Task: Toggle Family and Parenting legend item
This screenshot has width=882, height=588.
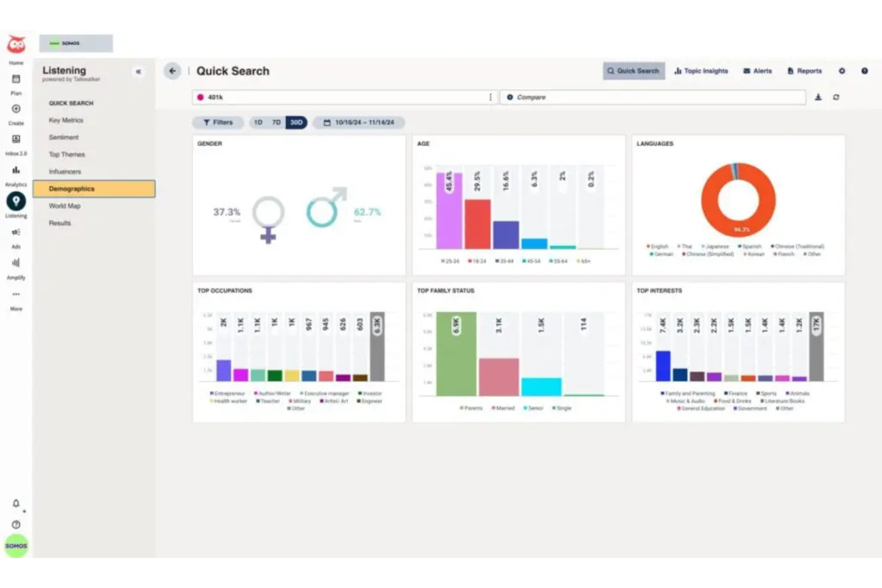Action: [688, 394]
